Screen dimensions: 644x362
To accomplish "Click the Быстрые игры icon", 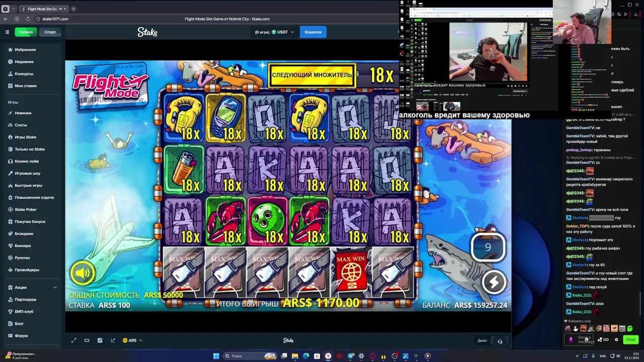I will [x=10, y=186].
